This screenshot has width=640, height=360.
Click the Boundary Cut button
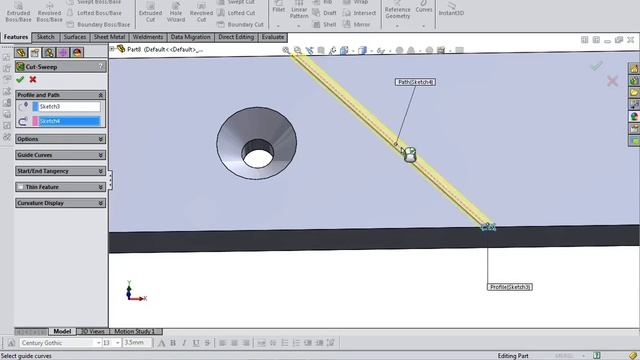[241, 24]
